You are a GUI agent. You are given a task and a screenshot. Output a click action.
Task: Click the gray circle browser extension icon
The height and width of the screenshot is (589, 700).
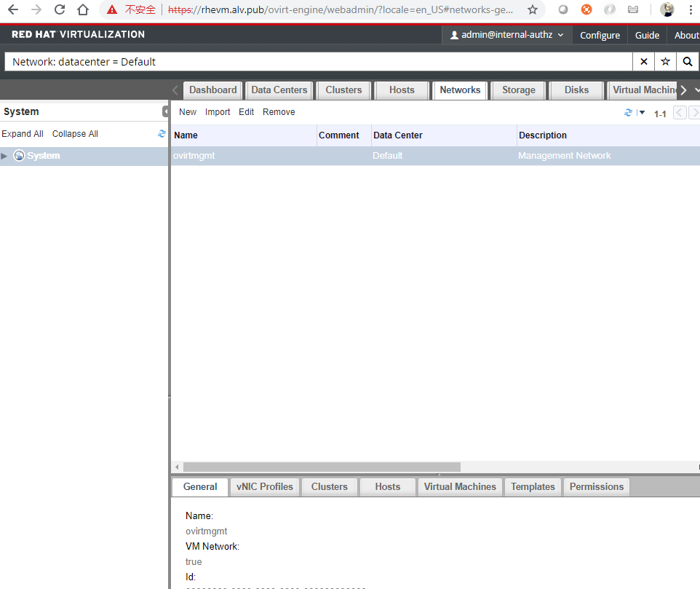[x=563, y=9]
